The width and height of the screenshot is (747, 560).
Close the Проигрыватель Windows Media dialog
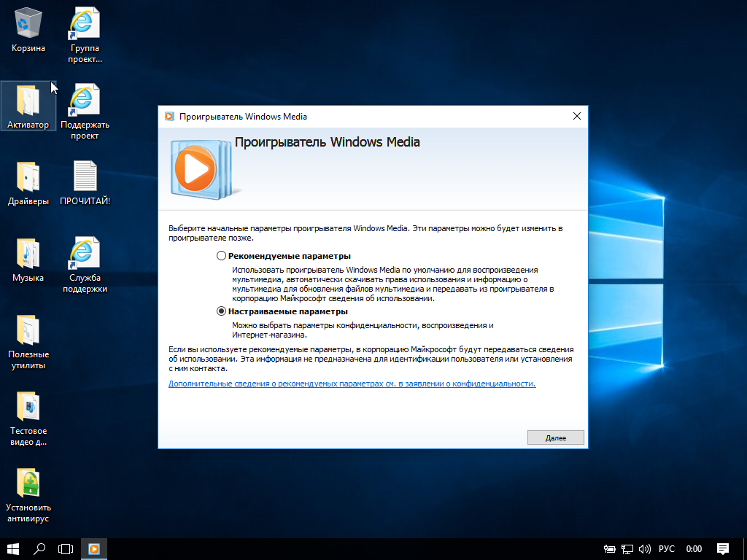pos(577,116)
